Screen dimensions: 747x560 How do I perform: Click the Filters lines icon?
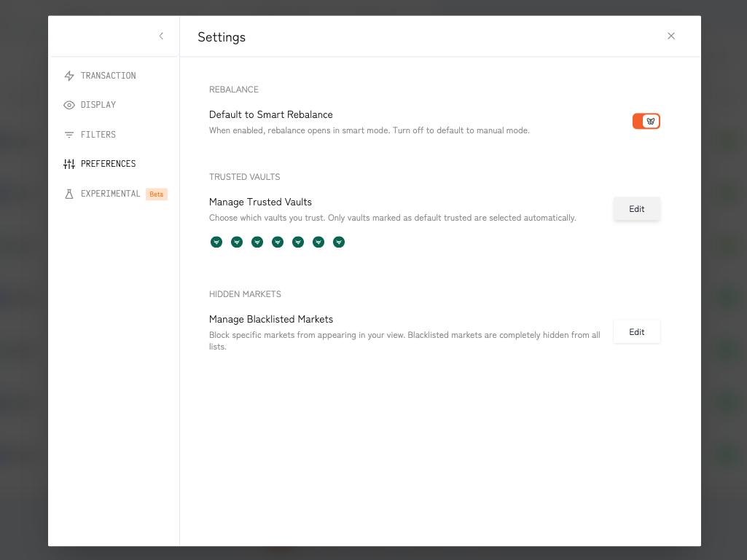(69, 135)
